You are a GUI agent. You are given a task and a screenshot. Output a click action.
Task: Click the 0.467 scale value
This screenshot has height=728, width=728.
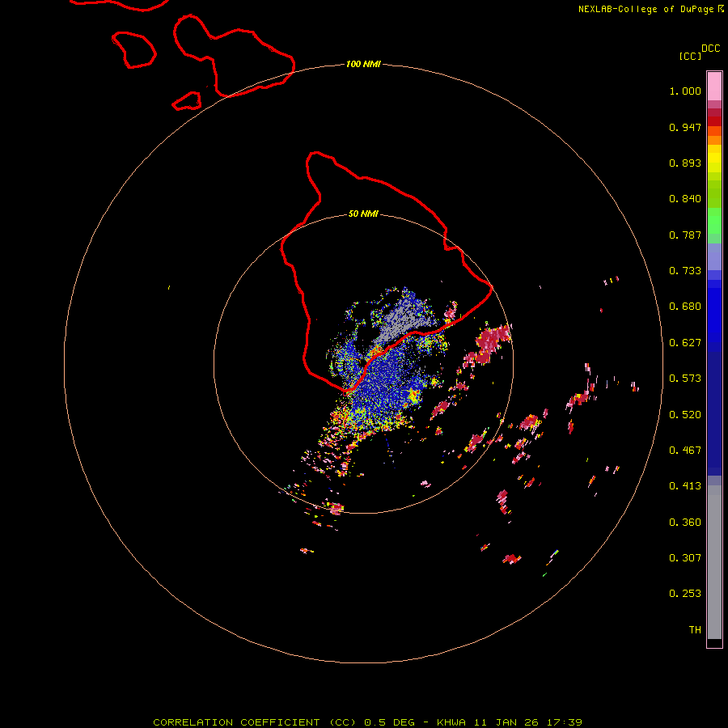(x=685, y=451)
